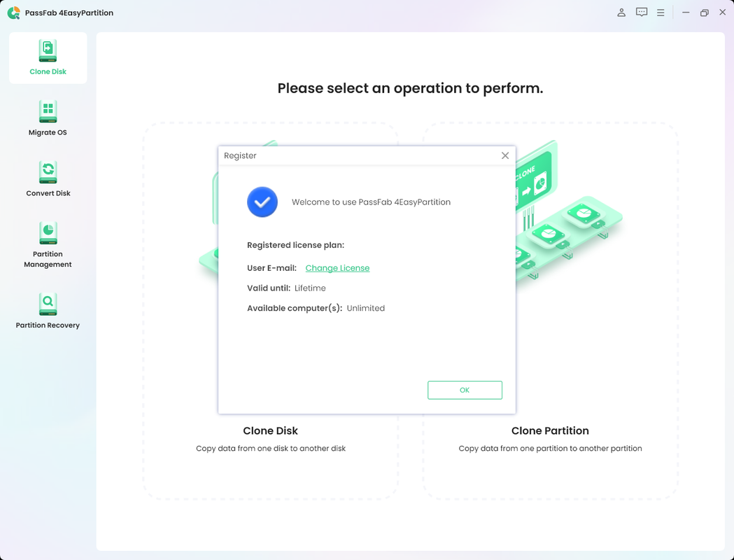Click the PassFab 4EasyPartition logo
This screenshot has height=560, width=734.
pos(14,13)
